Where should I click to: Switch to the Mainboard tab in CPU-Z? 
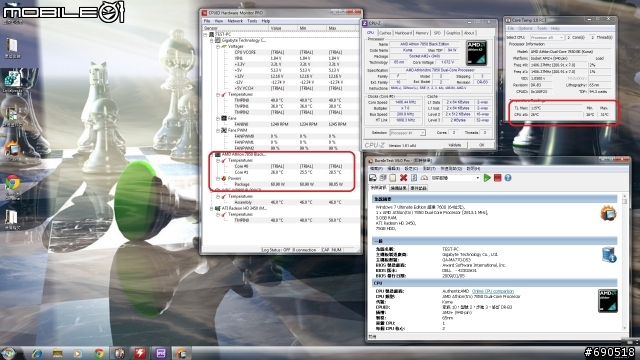(403, 33)
